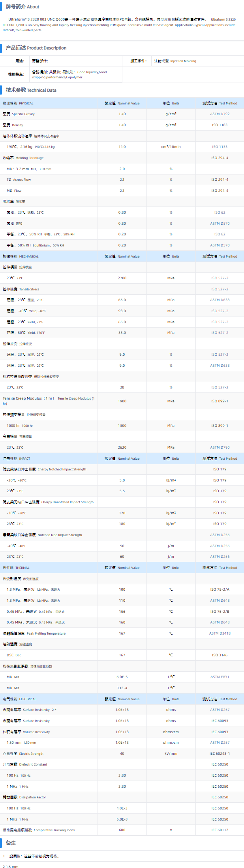This screenshot has width=244, height=868.
Task: Click the melt volume rate value 11.0
Action: coord(122,147)
